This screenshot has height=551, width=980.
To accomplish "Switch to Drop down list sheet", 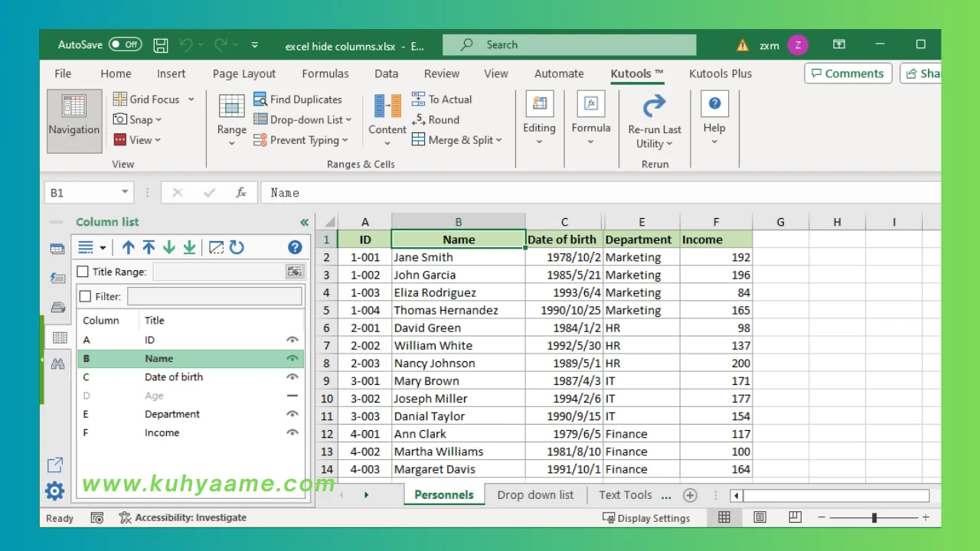I will click(x=535, y=494).
